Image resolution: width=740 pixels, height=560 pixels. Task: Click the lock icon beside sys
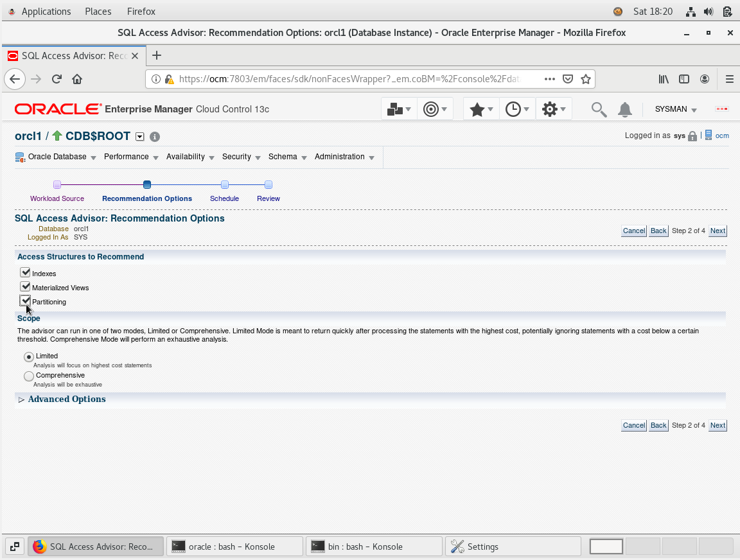692,136
